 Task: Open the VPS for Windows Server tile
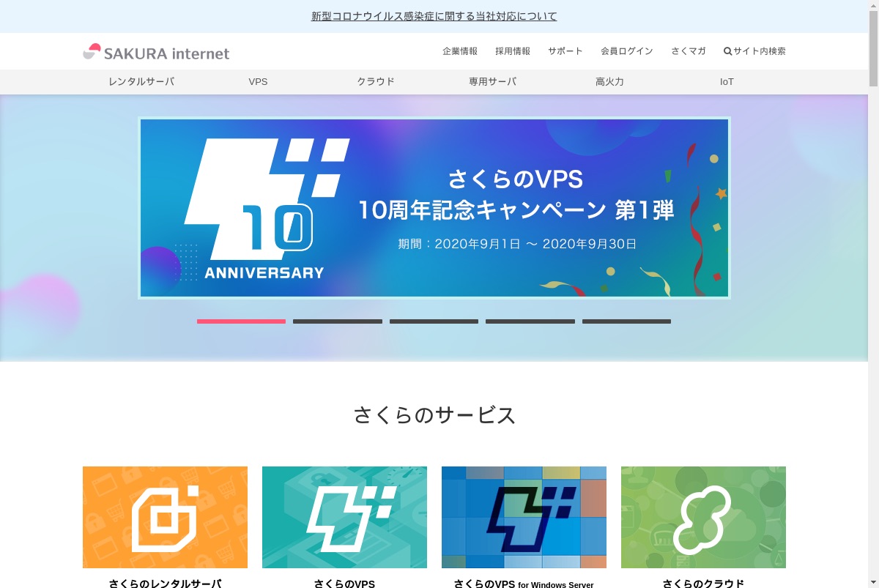coord(524,517)
